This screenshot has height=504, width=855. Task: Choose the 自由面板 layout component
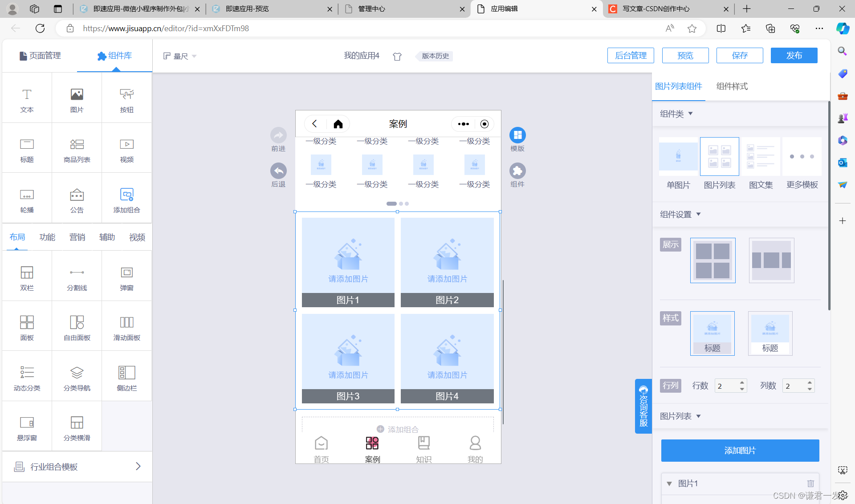[x=77, y=327]
